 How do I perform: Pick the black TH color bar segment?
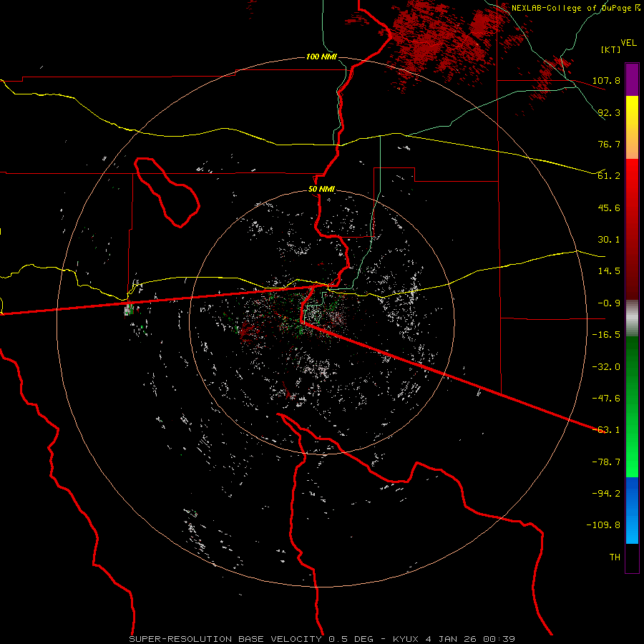point(632,557)
